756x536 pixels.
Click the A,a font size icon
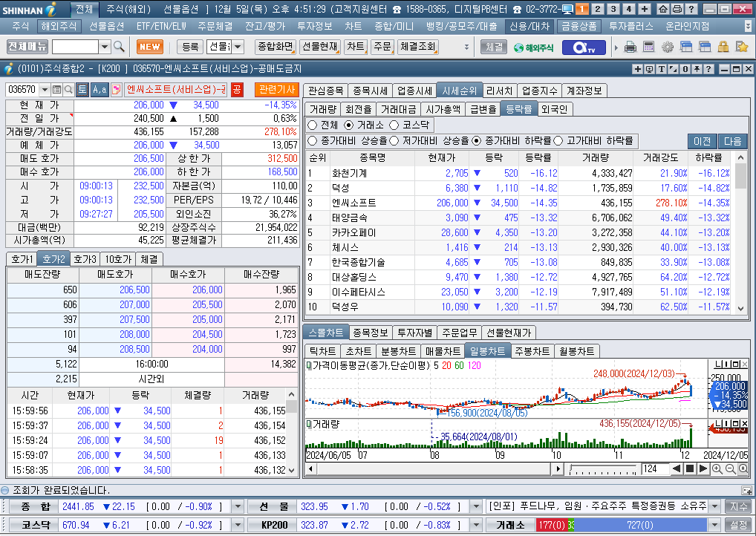(x=100, y=89)
